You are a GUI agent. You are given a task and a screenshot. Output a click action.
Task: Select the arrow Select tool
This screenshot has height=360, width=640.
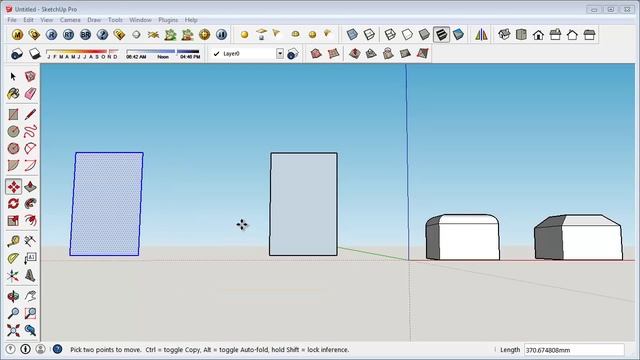click(13, 76)
